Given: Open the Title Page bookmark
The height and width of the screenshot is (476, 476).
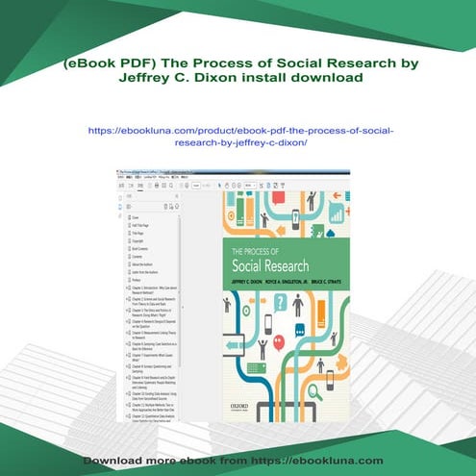Looking at the screenshot, I should pos(138,233).
